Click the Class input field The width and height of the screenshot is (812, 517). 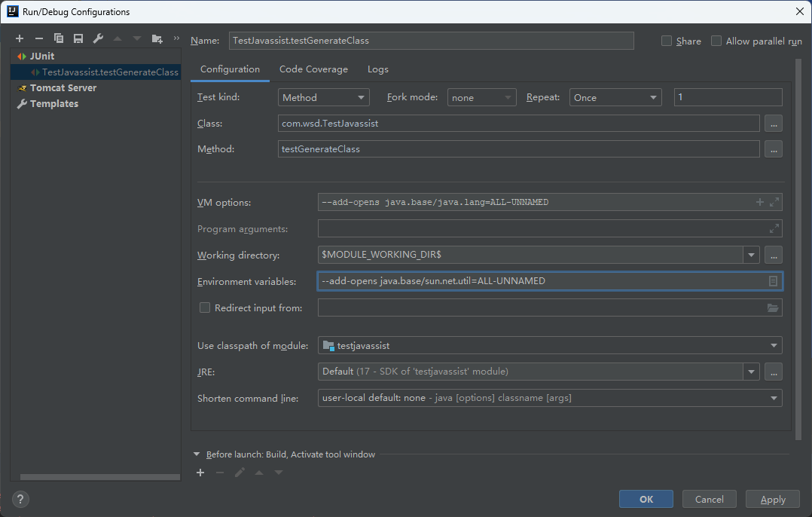(518, 124)
